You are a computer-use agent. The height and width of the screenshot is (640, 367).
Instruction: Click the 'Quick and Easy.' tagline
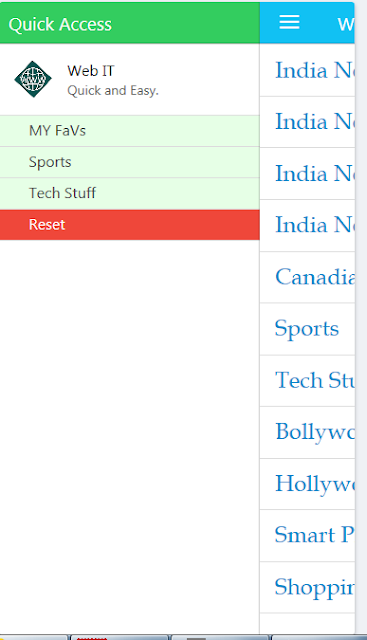coord(113,90)
